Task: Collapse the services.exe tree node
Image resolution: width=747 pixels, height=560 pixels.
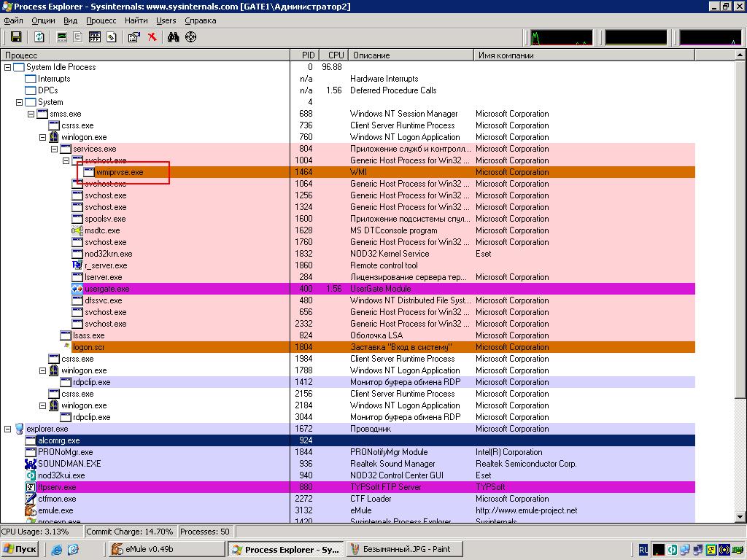Action: (x=54, y=149)
